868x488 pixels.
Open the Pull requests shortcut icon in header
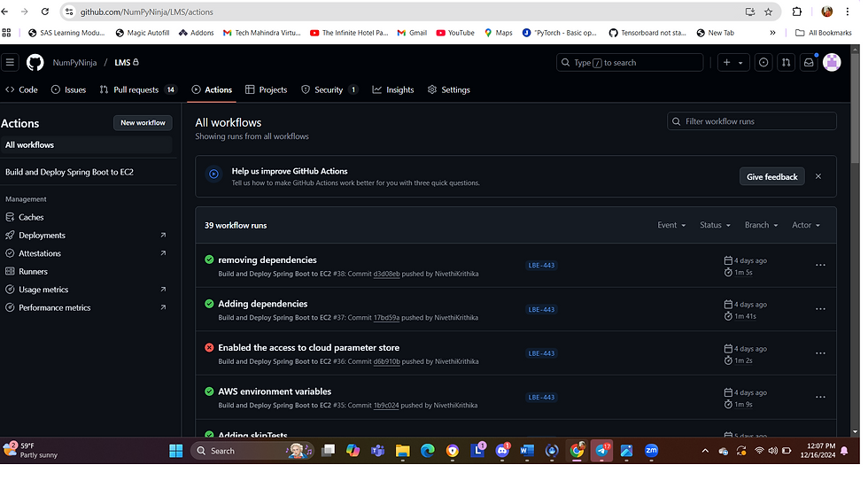point(787,63)
